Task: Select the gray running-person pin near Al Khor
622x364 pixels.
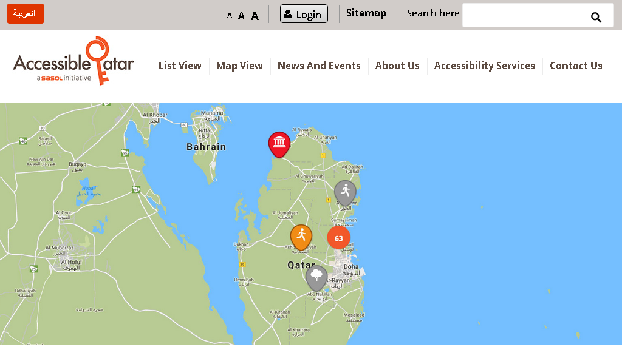Action: [x=345, y=193]
